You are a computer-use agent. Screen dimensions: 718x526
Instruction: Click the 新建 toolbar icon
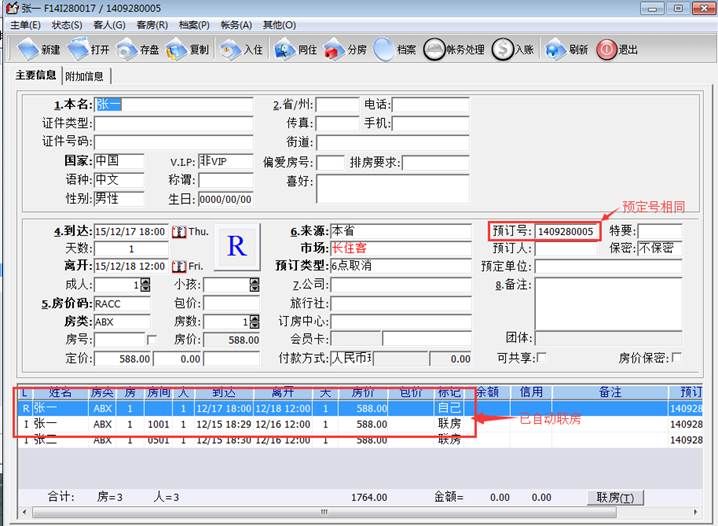tap(28, 49)
